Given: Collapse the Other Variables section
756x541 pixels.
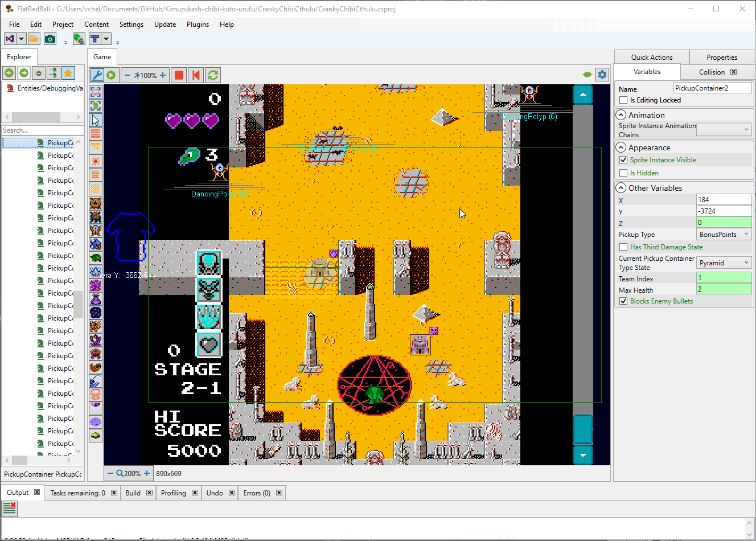Looking at the screenshot, I should click(621, 188).
